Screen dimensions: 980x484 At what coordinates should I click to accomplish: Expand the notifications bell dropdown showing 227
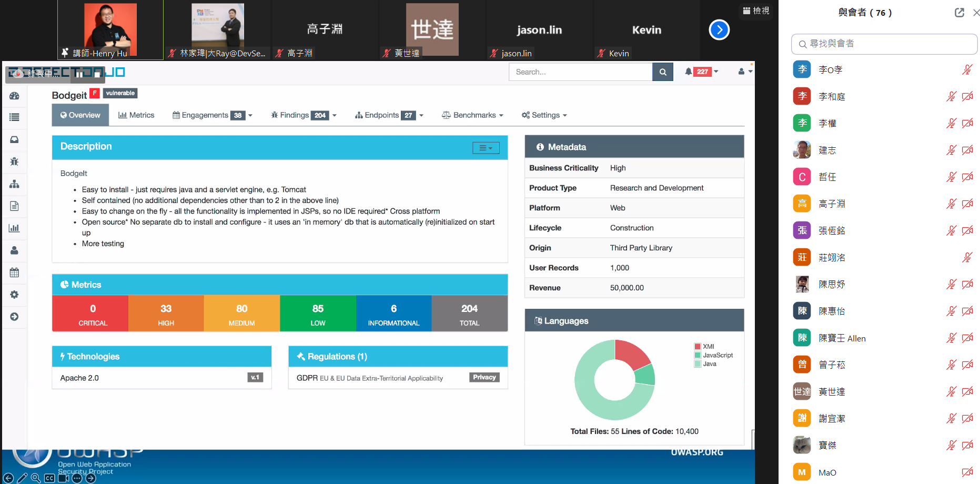[x=702, y=72]
